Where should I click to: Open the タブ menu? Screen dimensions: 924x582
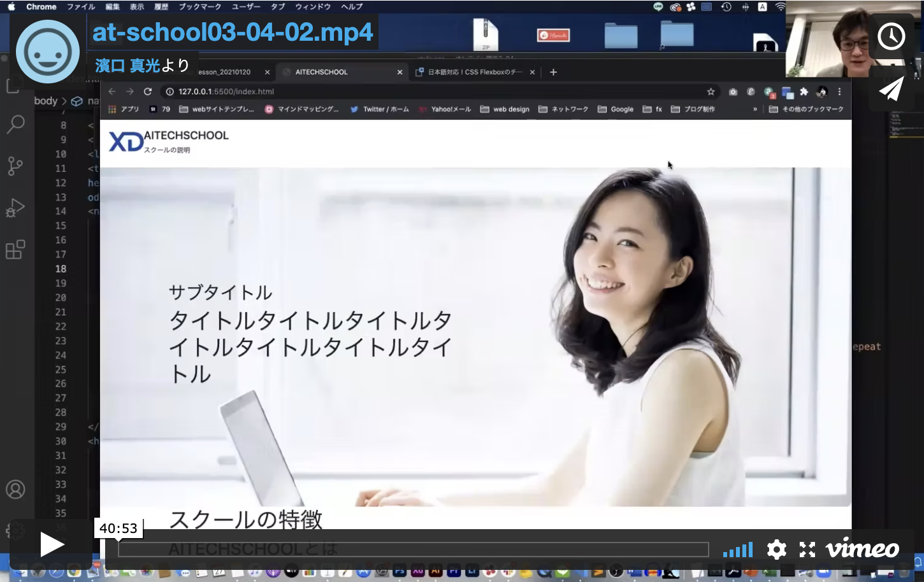[x=278, y=6]
